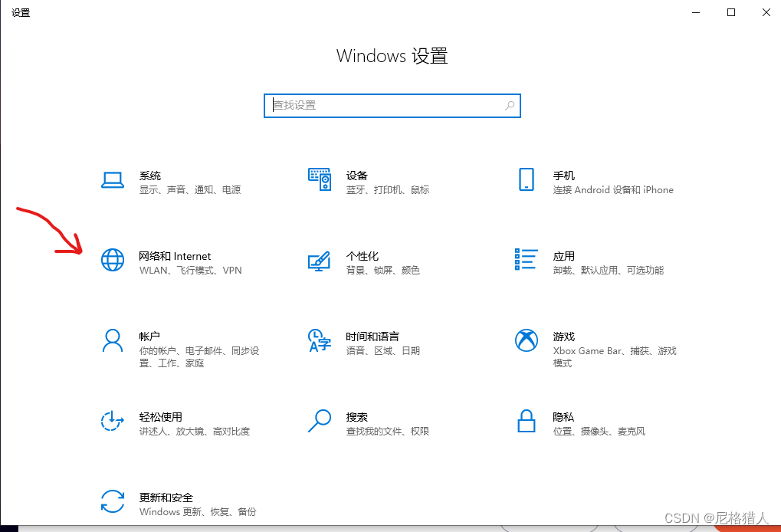The image size is (781, 532).
Task: Select the 更新和安全 category title
Action: pyautogui.click(x=166, y=498)
